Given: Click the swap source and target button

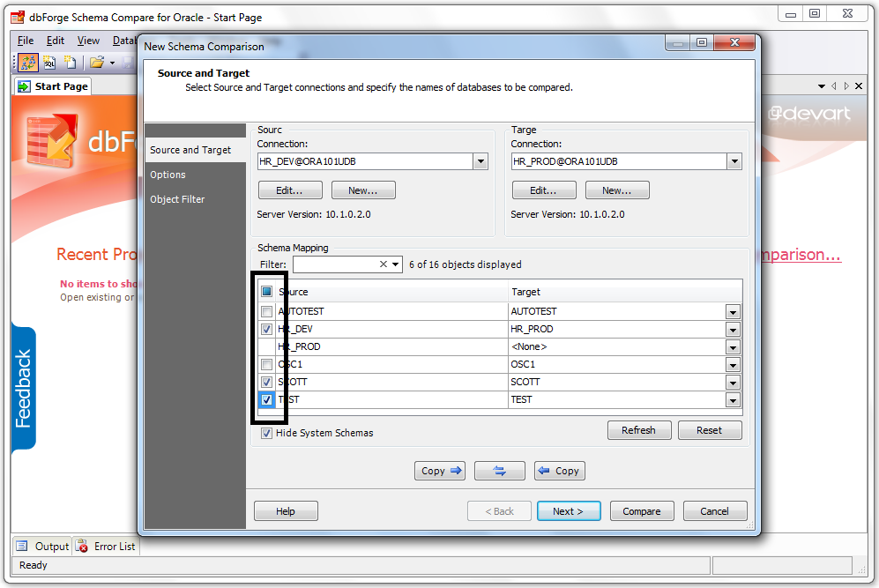Looking at the screenshot, I should 500,471.
